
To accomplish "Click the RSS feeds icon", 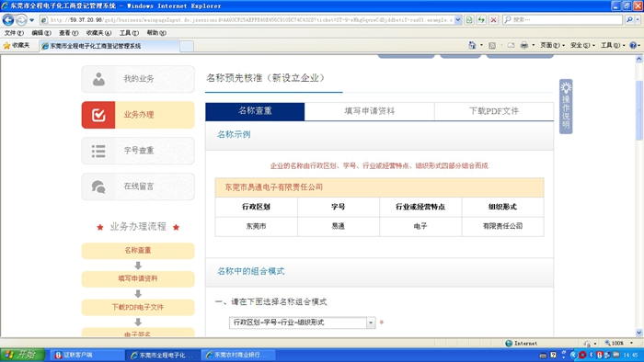I will (x=492, y=46).
